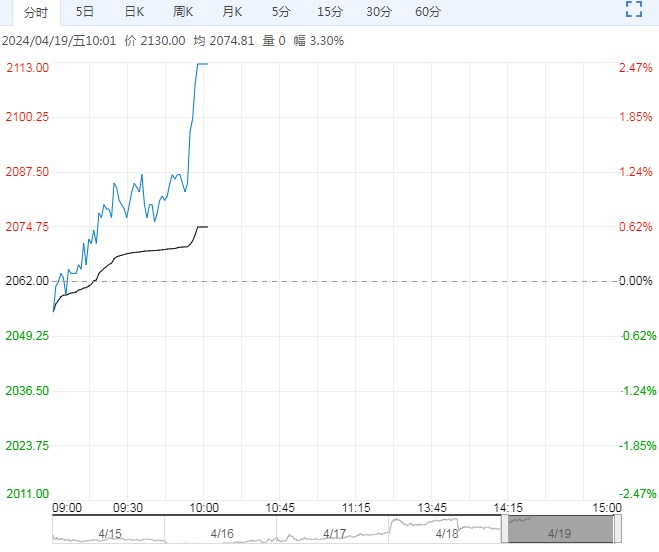Open the 月K monthly chart
The width and height of the screenshot is (659, 552).
pyautogui.click(x=232, y=12)
